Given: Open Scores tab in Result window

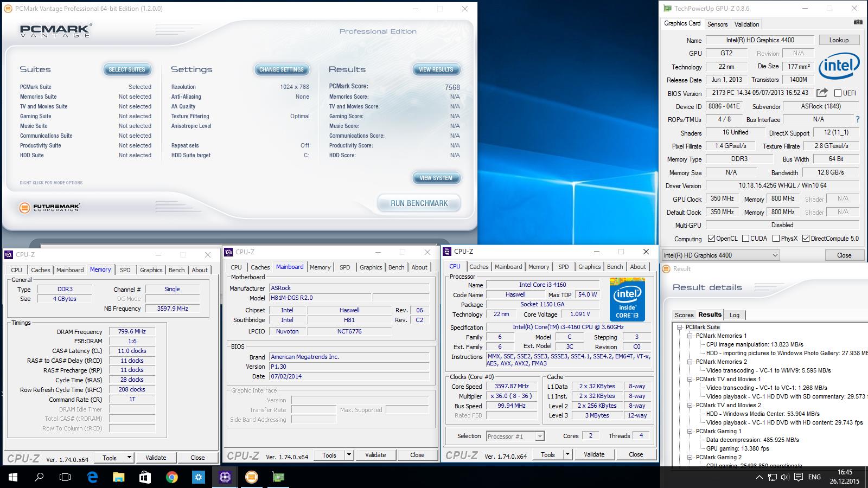Looking at the screenshot, I should 684,315.
